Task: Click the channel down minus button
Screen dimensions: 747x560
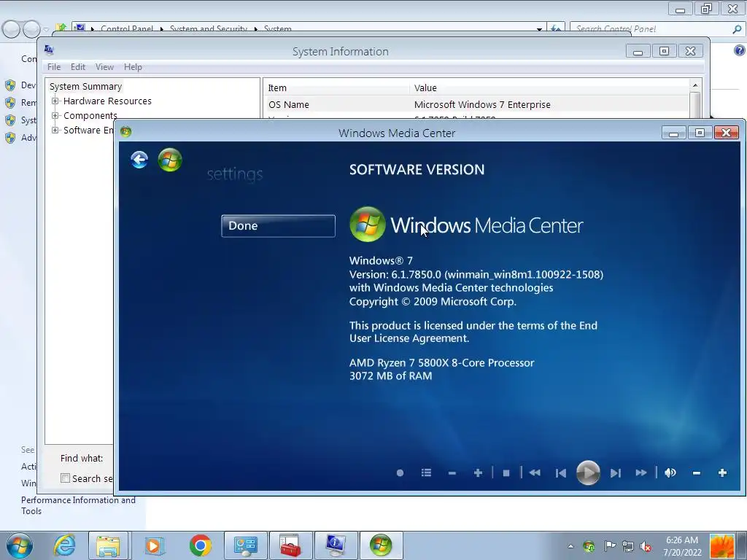Action: (x=452, y=472)
